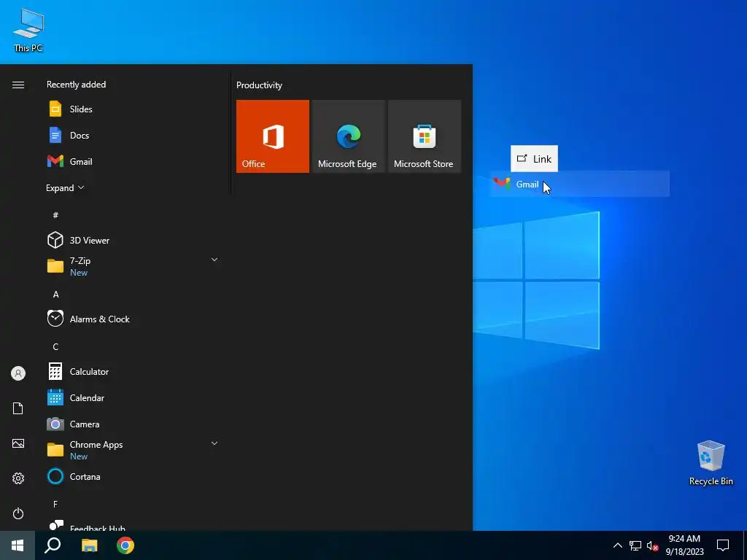Open Cortana from app list

tap(133, 476)
